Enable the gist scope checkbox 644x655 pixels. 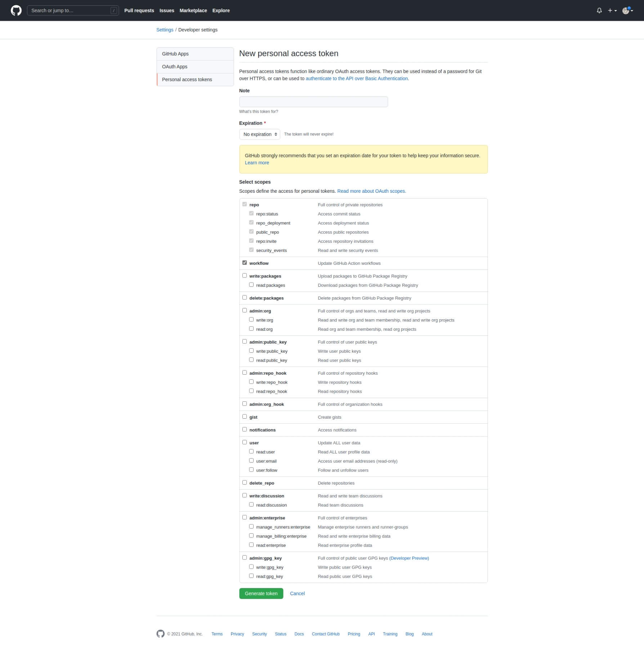point(245,416)
